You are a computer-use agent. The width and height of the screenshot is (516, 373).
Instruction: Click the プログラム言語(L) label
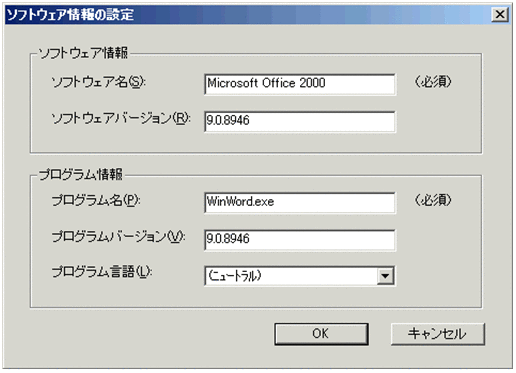coord(102,272)
